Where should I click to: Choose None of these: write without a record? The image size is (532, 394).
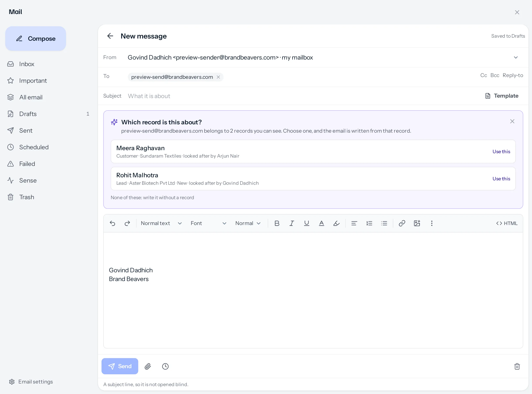152,197
